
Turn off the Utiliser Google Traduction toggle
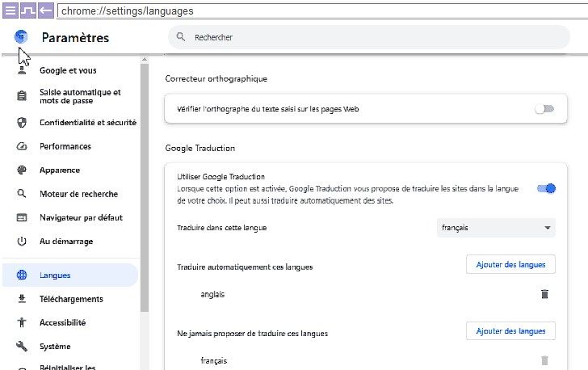[x=546, y=188]
